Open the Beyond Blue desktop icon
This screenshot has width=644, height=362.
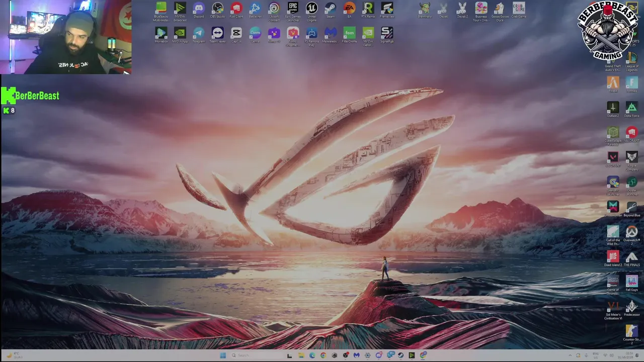tap(632, 209)
